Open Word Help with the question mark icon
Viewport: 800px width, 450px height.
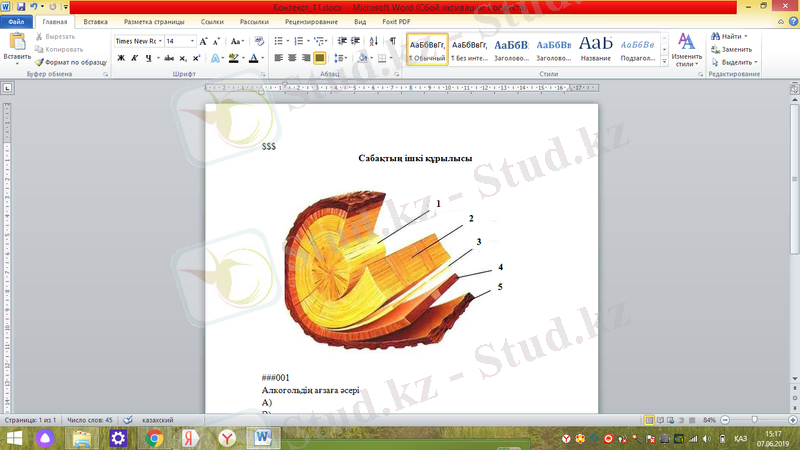(793, 21)
